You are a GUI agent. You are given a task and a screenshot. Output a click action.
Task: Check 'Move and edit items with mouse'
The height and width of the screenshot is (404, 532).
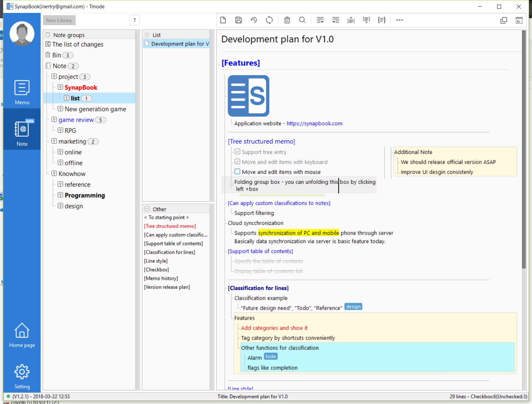237,171
